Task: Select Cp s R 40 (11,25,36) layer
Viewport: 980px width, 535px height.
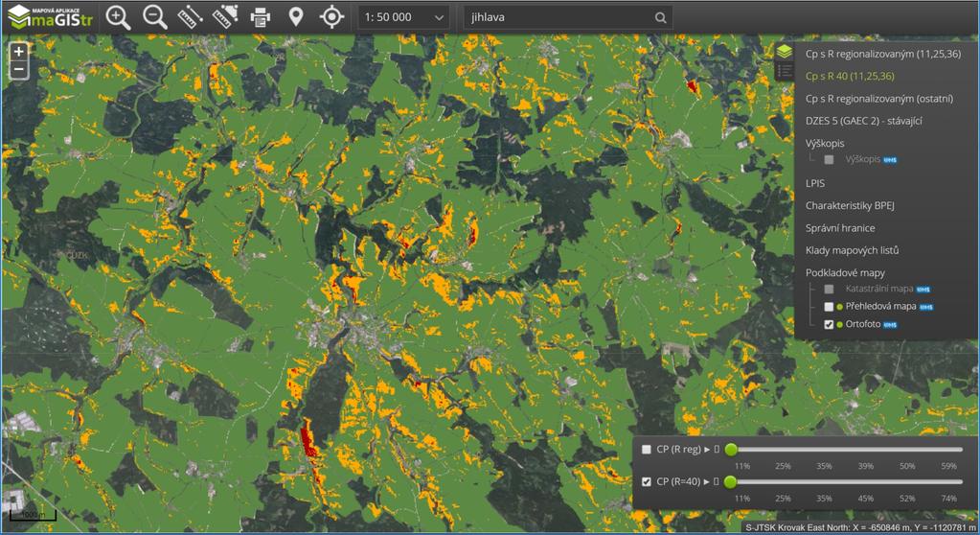Action: point(850,77)
